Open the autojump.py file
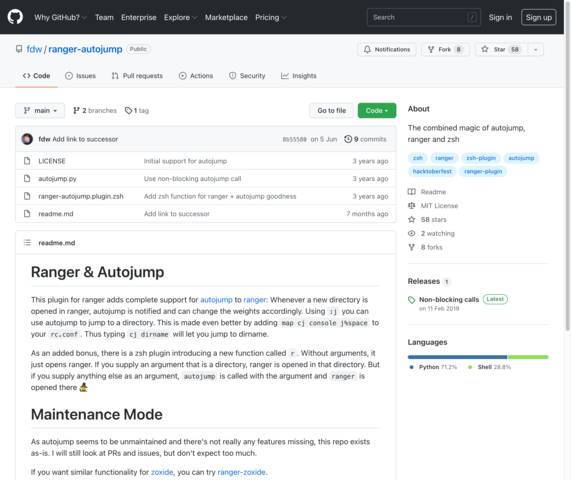 pyautogui.click(x=58, y=178)
